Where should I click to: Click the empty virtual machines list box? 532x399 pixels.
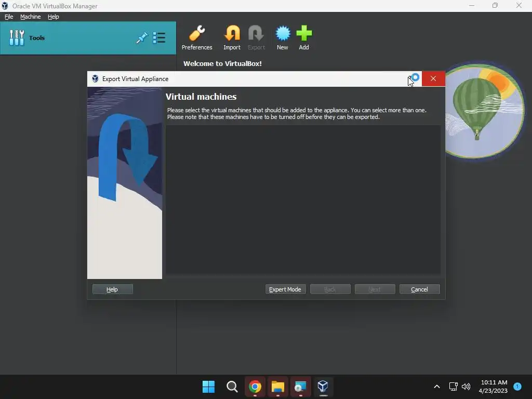click(x=303, y=199)
